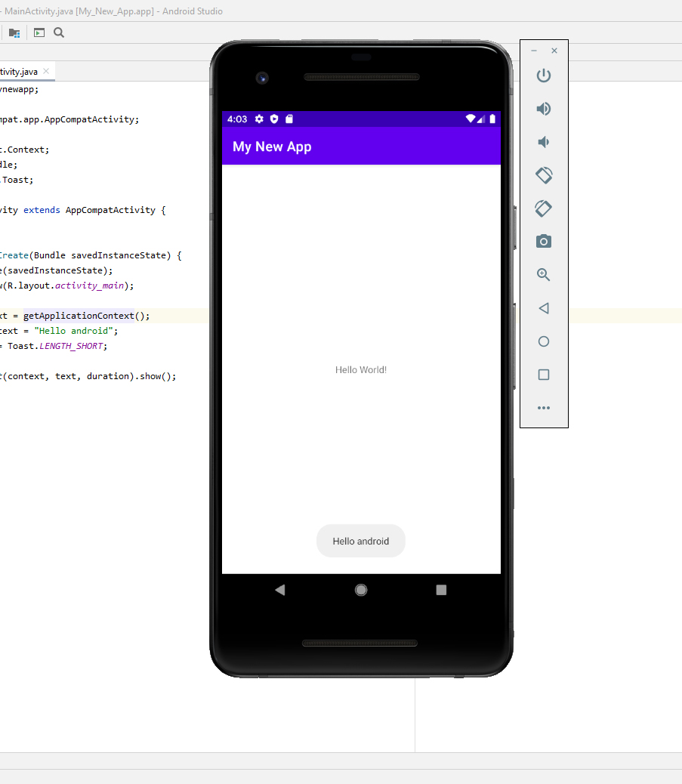
Task: Open the Run tool window icon
Action: click(x=39, y=32)
